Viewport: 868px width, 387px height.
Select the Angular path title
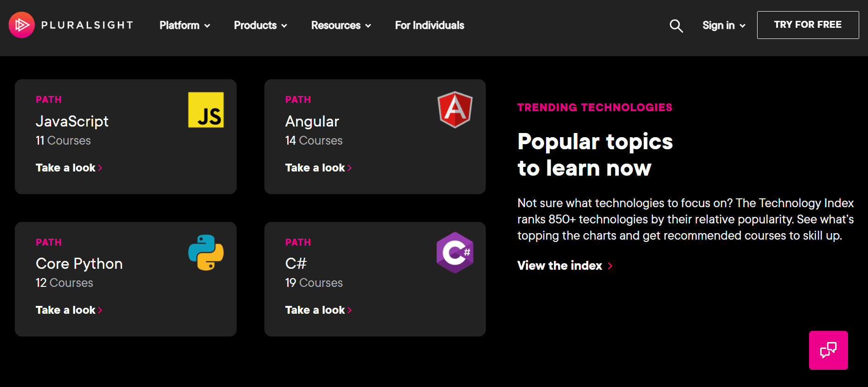pos(312,121)
